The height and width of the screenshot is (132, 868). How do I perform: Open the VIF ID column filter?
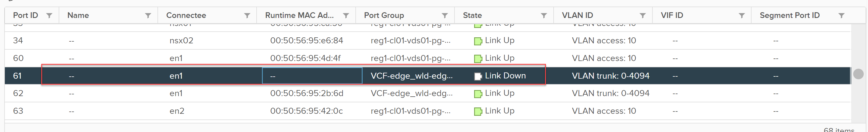742,15
